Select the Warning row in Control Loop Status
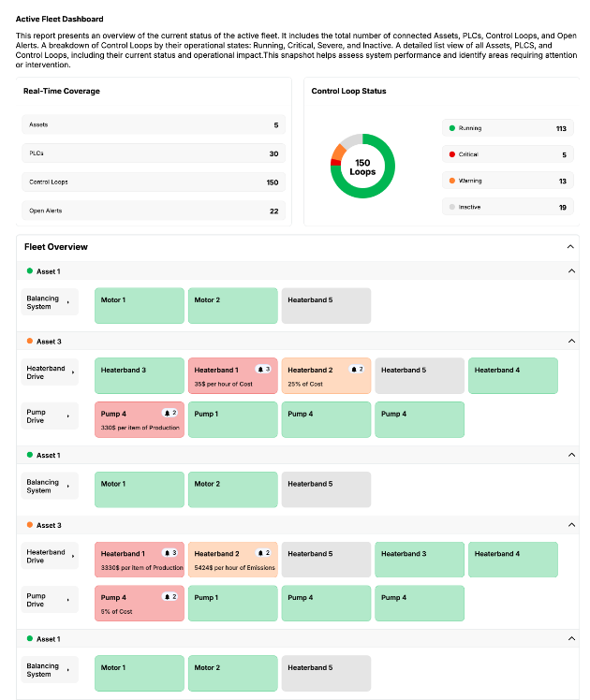Image resolution: width=590 pixels, height=700 pixels. click(507, 181)
